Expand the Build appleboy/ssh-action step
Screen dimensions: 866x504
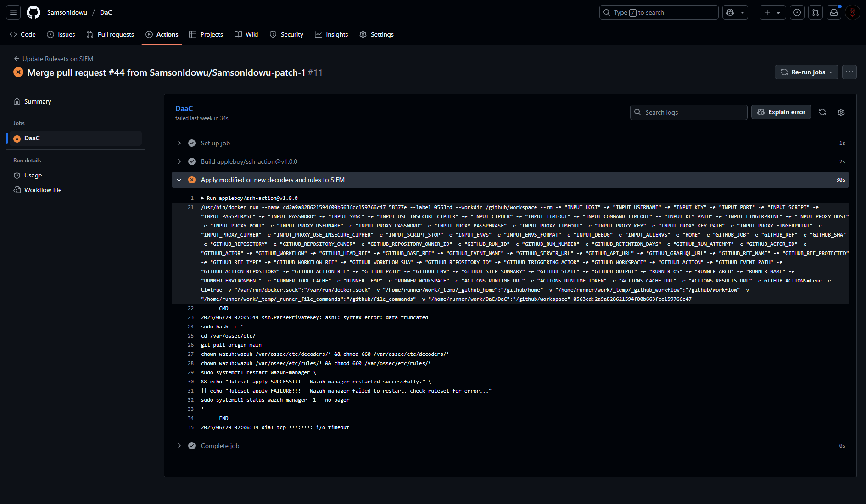pos(510,161)
